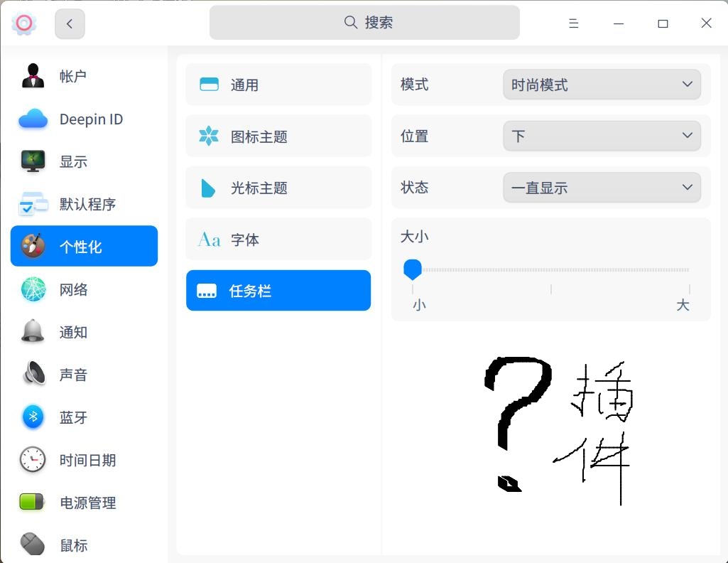
Task: Click the 默认程序 icon
Action: (x=33, y=204)
